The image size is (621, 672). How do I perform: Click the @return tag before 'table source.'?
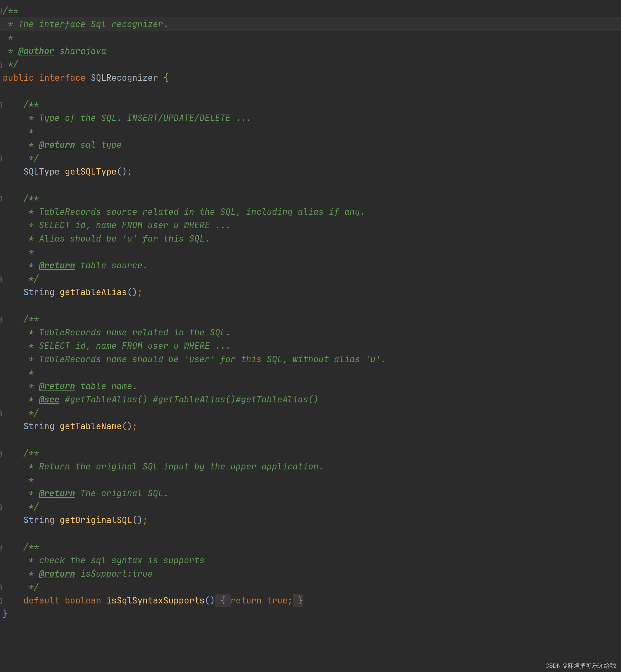click(x=57, y=266)
